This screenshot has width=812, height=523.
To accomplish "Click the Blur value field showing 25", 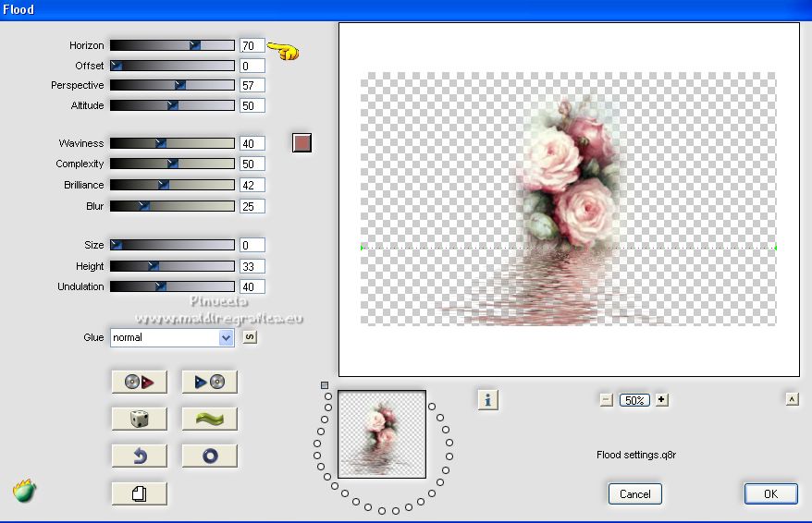I will pos(252,206).
